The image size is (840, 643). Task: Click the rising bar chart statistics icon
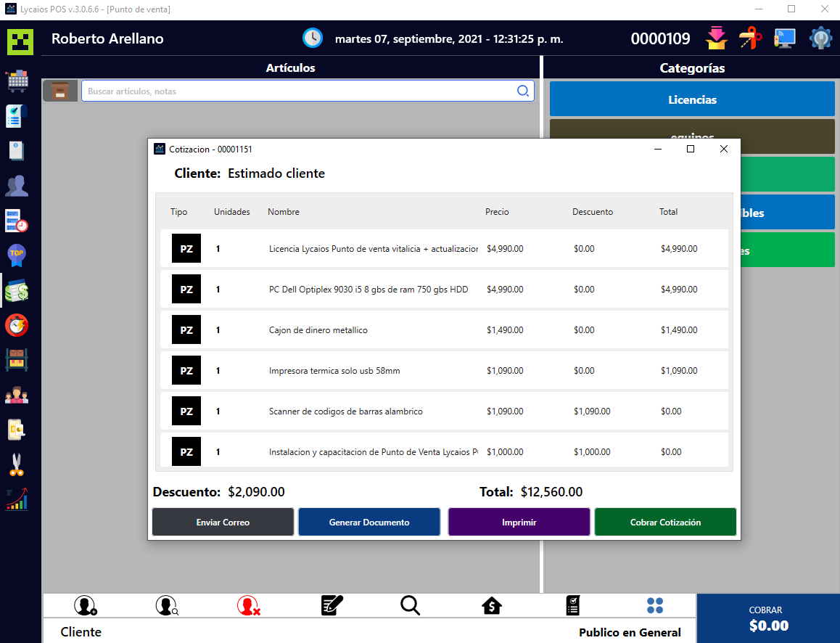click(x=17, y=499)
